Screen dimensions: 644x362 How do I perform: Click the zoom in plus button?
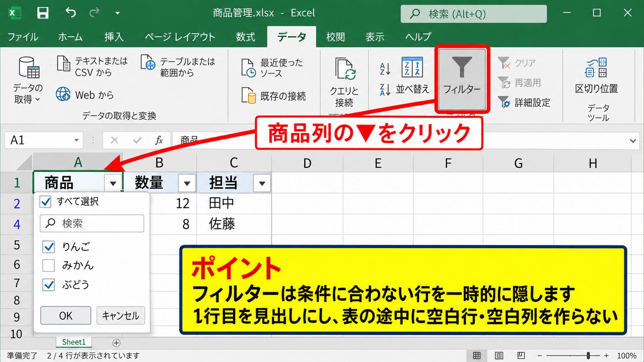click(x=606, y=356)
